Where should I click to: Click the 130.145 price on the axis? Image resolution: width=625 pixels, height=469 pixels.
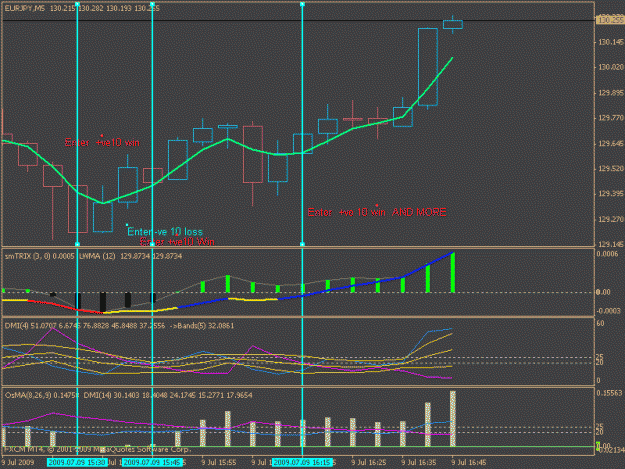[x=610, y=42]
